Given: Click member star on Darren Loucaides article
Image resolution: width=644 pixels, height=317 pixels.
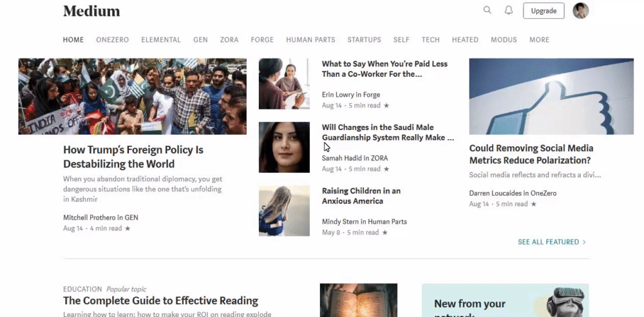Looking at the screenshot, I should pos(533,204).
